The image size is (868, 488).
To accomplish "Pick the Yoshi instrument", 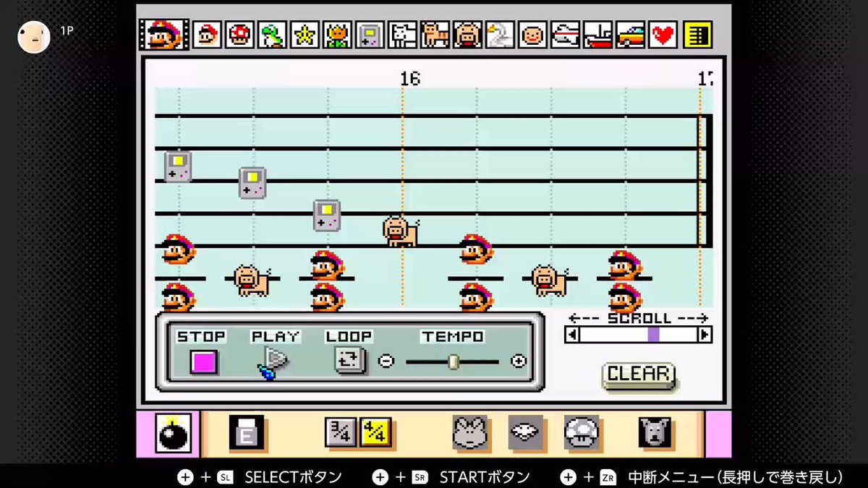I will point(272,34).
